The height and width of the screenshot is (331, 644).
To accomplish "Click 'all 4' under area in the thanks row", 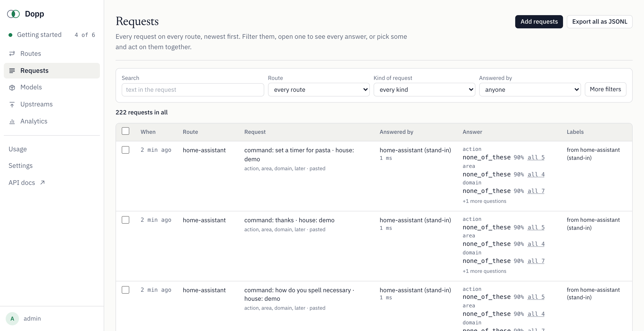I will click(536, 244).
